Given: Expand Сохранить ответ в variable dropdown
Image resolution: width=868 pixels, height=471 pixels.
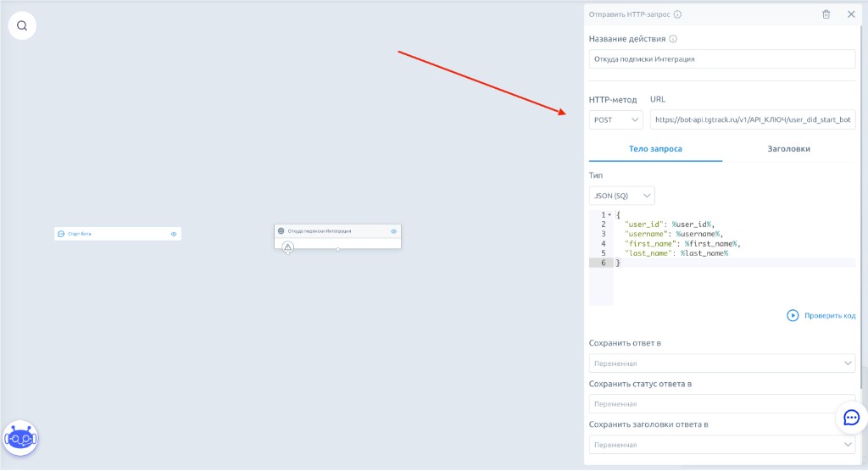Looking at the screenshot, I should 722,363.
